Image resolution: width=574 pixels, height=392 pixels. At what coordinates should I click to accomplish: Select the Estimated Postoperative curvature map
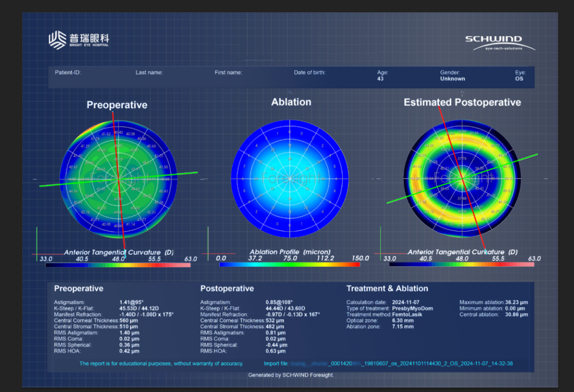point(462,179)
